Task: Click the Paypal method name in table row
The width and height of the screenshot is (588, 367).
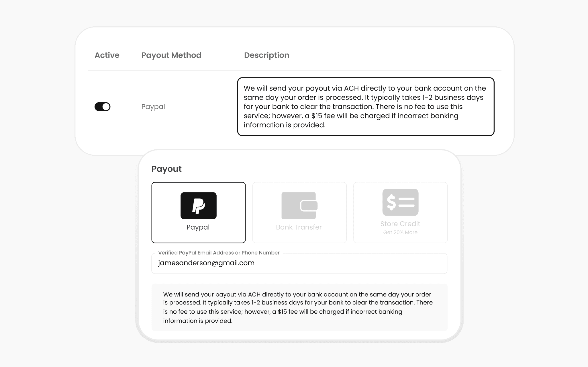Action: (153, 107)
